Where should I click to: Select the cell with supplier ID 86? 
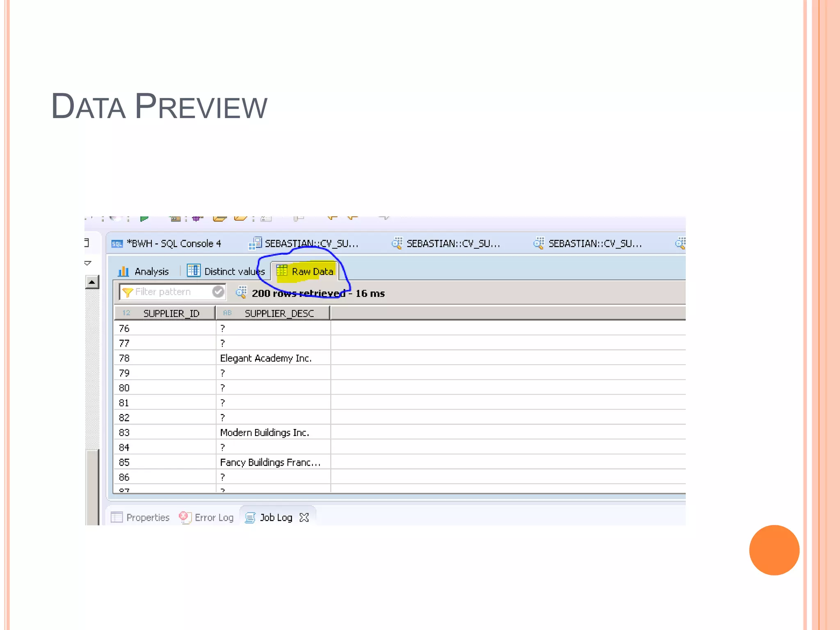pos(165,477)
